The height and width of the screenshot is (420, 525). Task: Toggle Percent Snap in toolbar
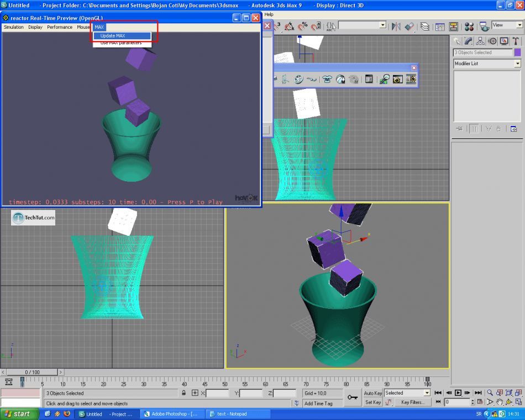click(303, 26)
